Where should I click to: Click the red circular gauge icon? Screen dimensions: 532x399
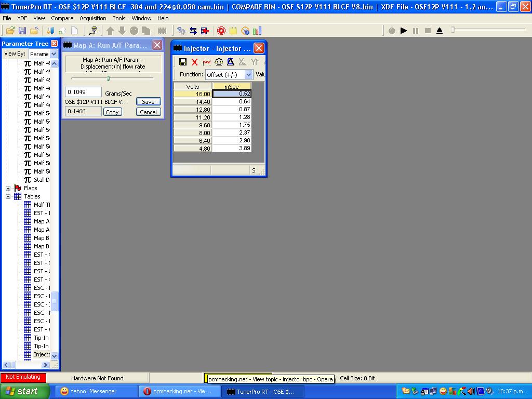click(x=221, y=31)
